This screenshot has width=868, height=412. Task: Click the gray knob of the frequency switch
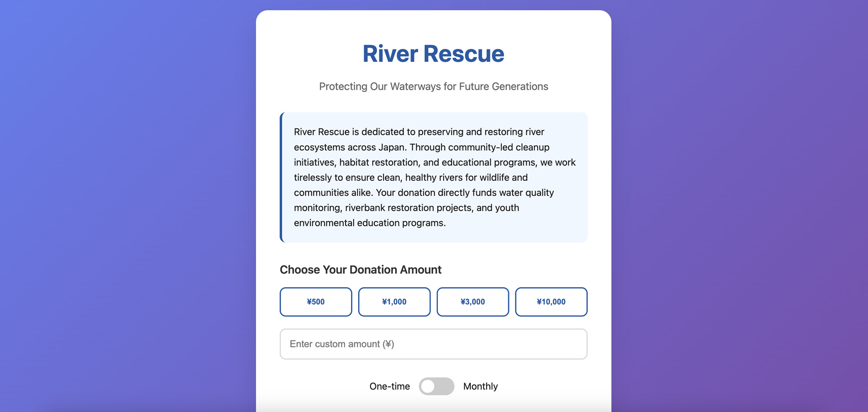coord(428,386)
